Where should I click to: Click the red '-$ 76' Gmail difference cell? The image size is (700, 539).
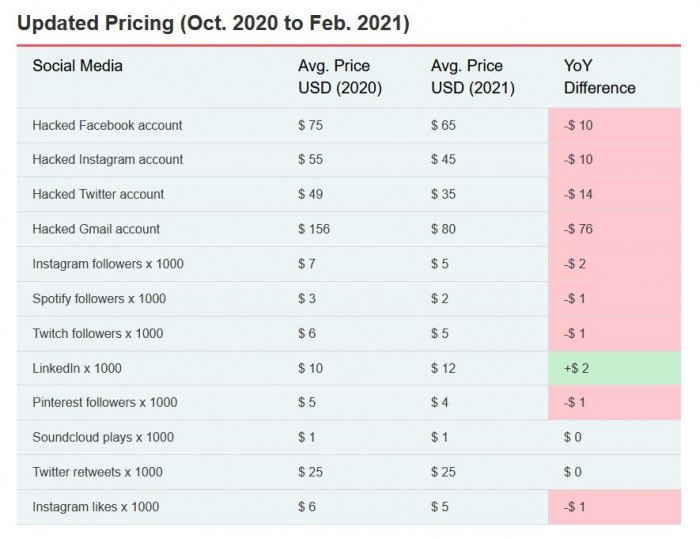[x=580, y=229]
